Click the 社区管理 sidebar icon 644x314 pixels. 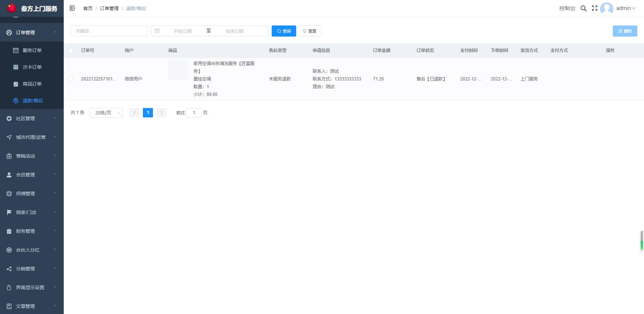[9, 118]
